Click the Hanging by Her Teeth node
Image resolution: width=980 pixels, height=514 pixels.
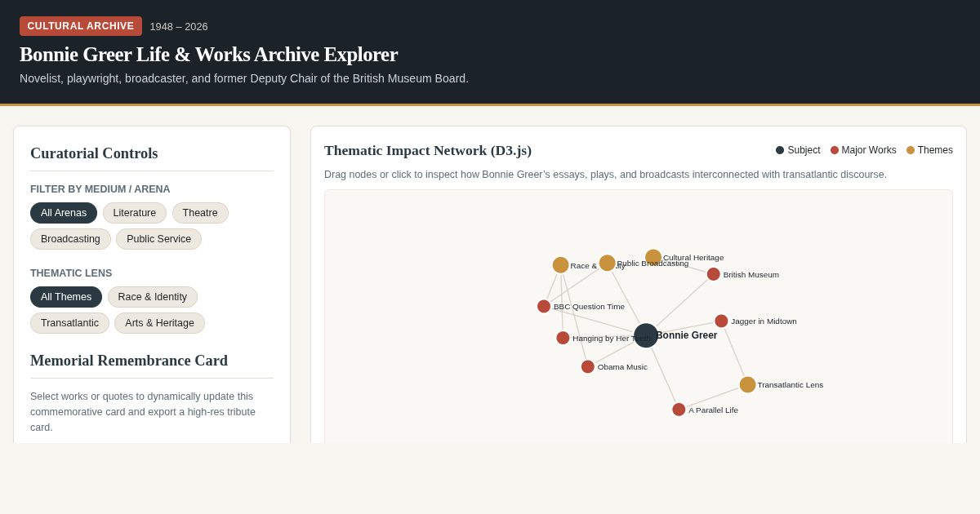pyautogui.click(x=563, y=338)
